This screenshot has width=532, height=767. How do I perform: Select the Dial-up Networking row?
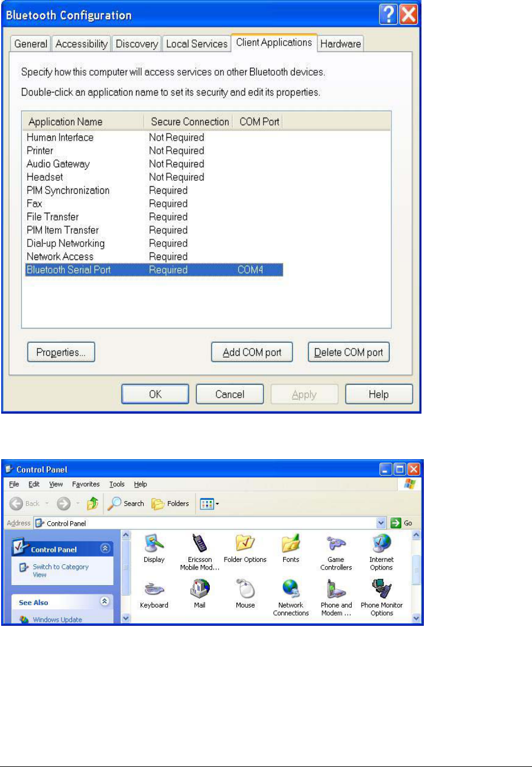(154, 243)
